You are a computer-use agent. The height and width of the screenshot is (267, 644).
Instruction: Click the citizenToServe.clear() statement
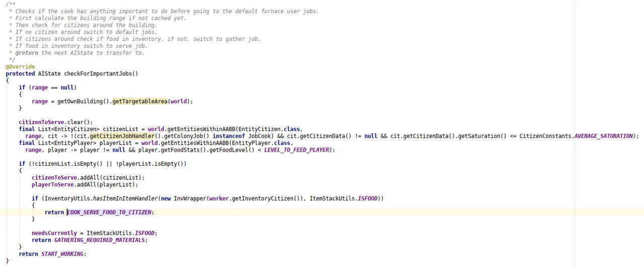click(x=56, y=122)
